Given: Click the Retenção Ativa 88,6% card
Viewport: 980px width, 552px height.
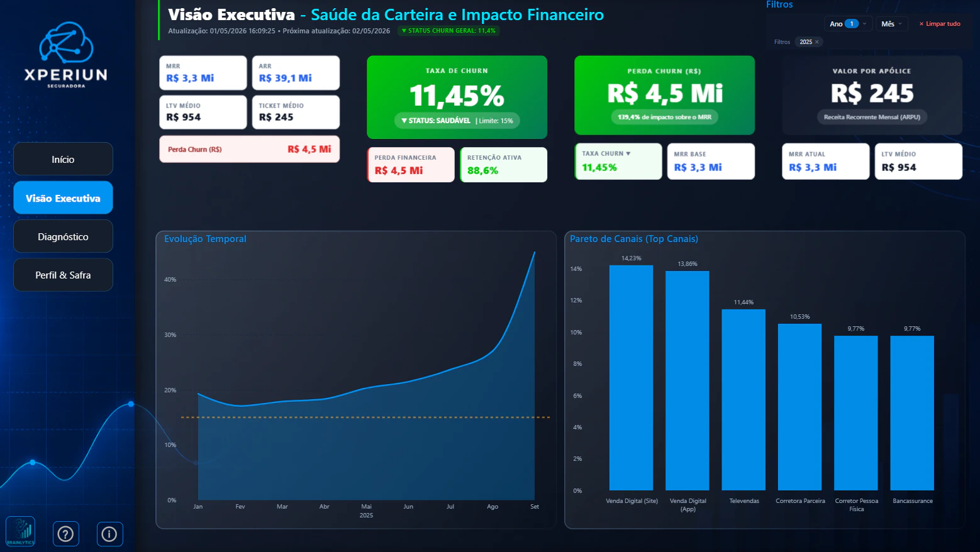Looking at the screenshot, I should (x=503, y=165).
